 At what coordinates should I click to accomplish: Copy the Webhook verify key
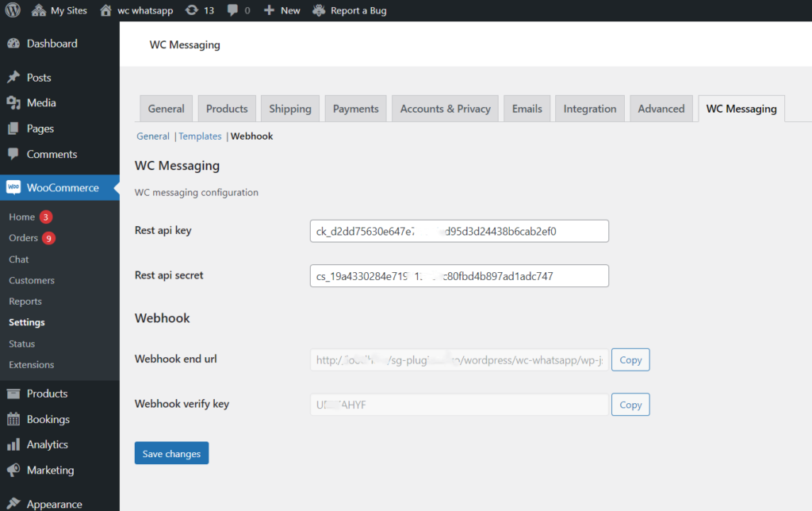[x=630, y=405]
